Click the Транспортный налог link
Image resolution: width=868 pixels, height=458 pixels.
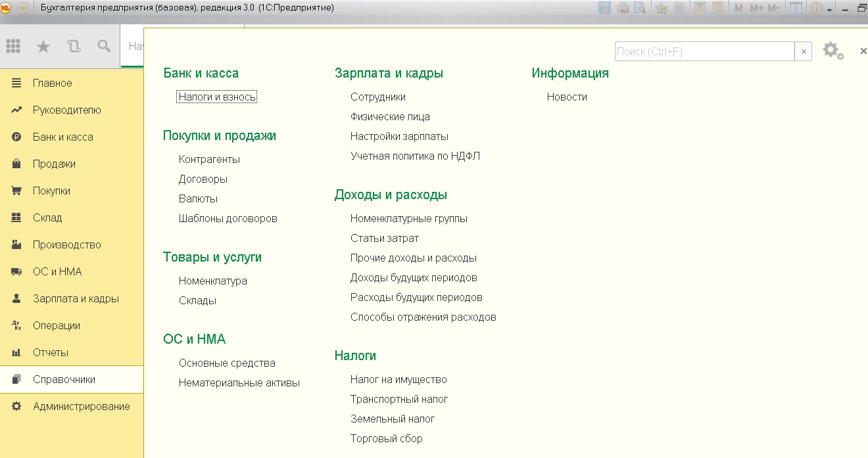[x=398, y=399]
